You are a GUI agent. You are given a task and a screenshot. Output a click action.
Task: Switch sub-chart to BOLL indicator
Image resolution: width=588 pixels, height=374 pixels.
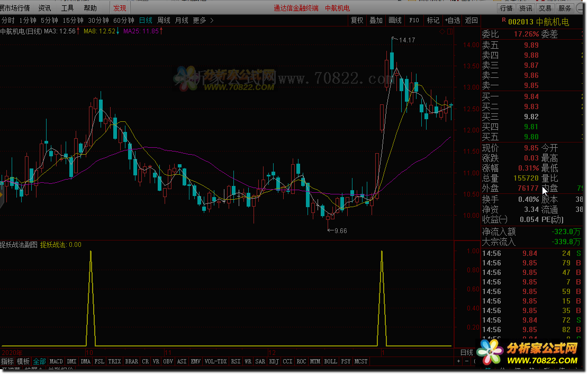pyautogui.click(x=331, y=361)
